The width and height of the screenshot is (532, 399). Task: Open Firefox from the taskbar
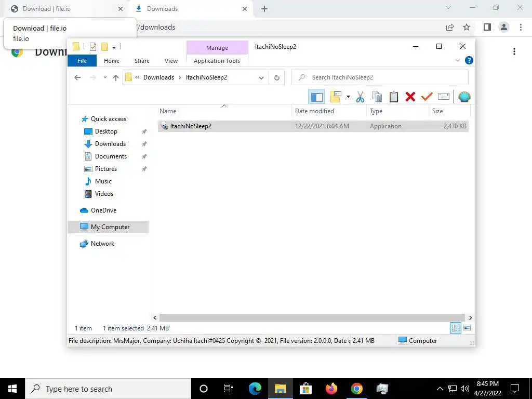pos(331,389)
